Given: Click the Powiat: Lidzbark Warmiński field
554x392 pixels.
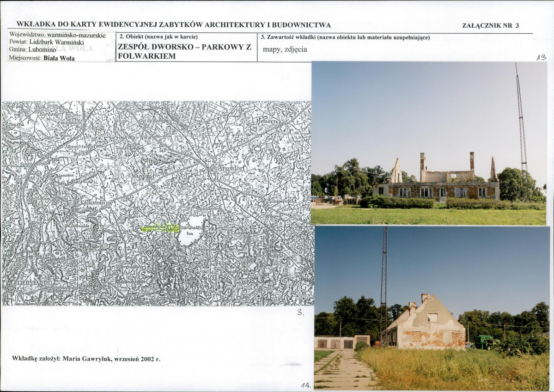Looking at the screenshot, I should point(46,42).
